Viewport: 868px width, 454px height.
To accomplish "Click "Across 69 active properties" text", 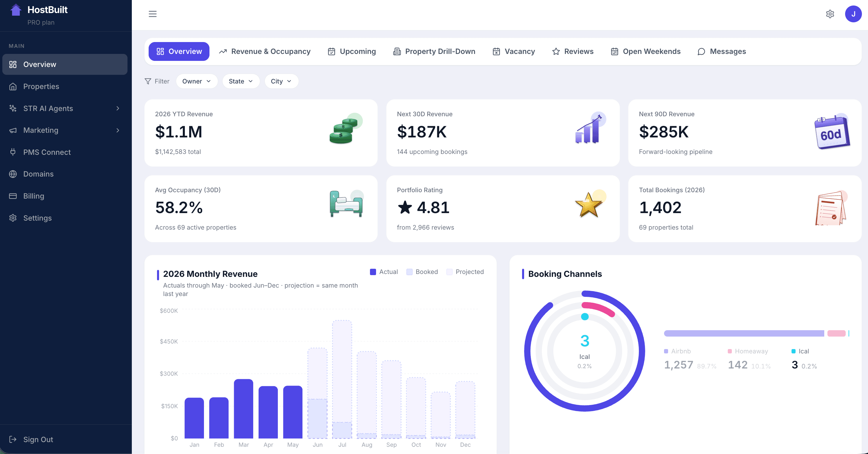I will tap(196, 227).
